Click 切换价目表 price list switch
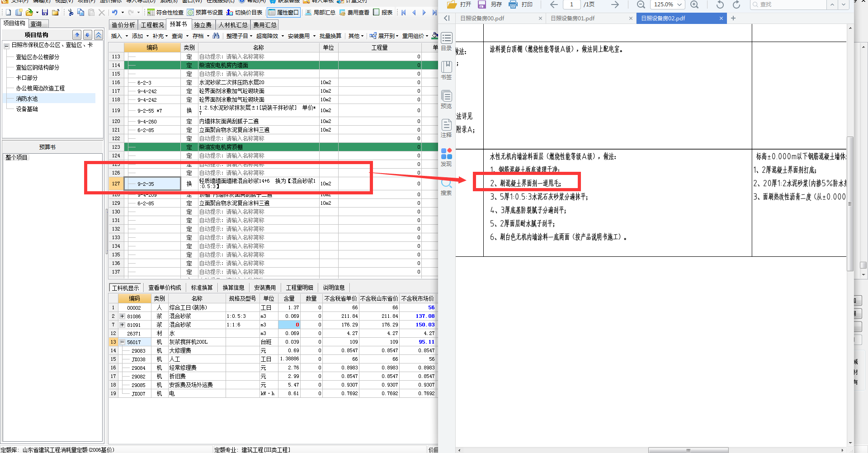Screen dimensions: 868x453 245,13
